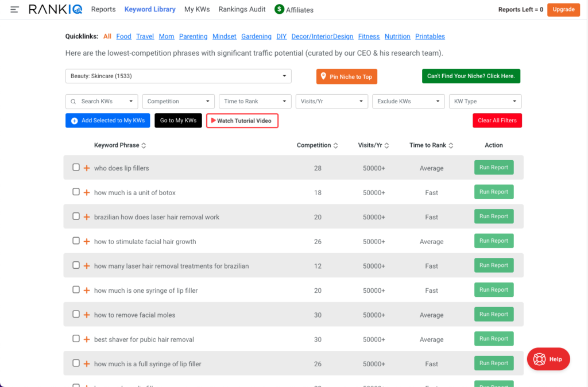Screen dimensions: 588x387
Task: Sort by Visits/Yr arrows icon
Action: [386, 145]
